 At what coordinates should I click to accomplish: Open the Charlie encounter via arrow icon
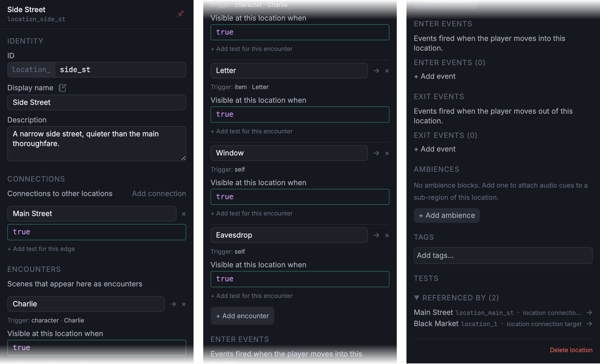[x=173, y=304]
